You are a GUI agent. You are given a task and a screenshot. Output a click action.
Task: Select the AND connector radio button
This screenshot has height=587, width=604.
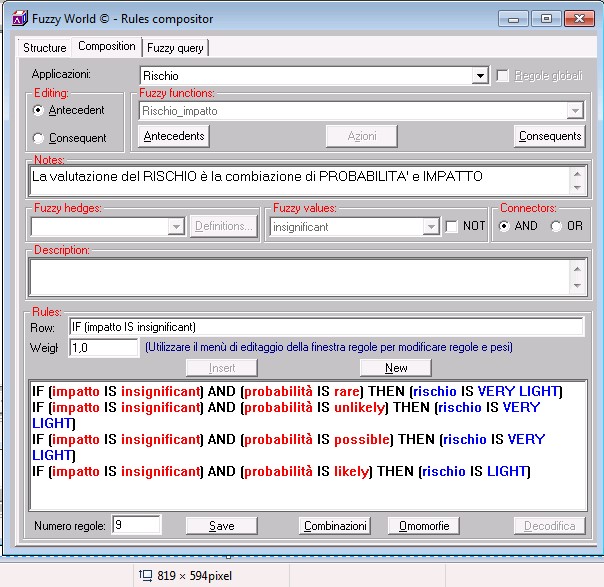click(504, 226)
